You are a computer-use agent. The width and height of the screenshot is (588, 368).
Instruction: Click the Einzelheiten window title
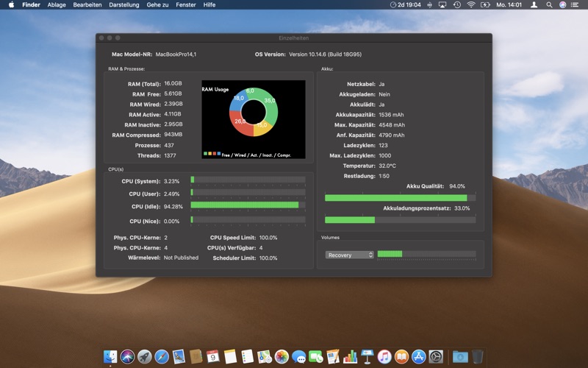point(293,38)
